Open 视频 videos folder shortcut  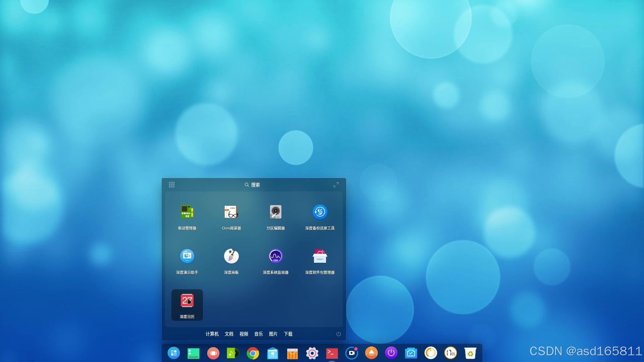(x=244, y=334)
